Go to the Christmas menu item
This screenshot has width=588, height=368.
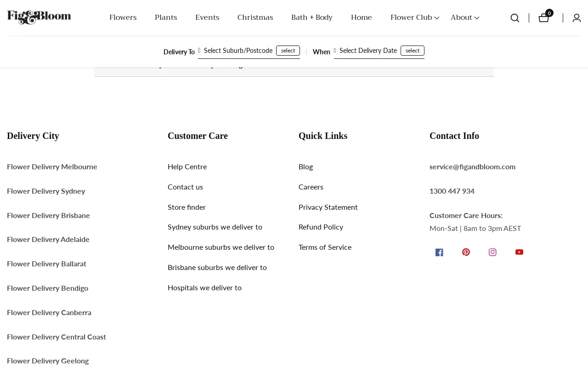[x=255, y=17]
